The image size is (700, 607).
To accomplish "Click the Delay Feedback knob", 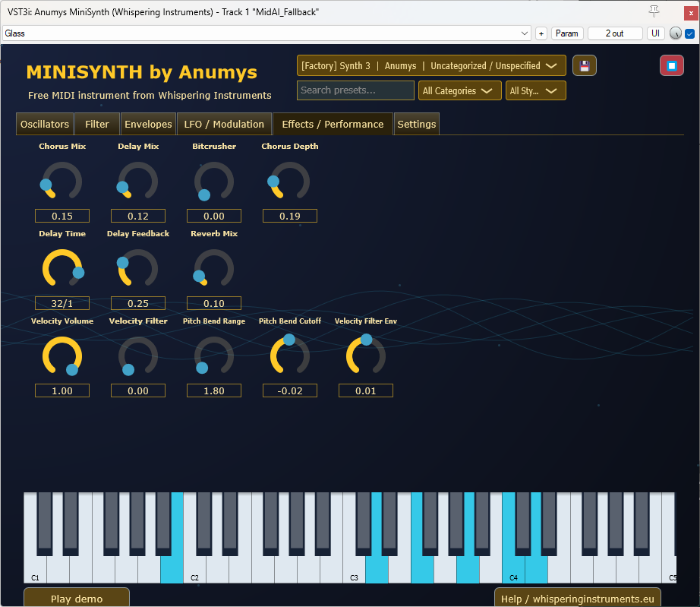I will point(138,268).
